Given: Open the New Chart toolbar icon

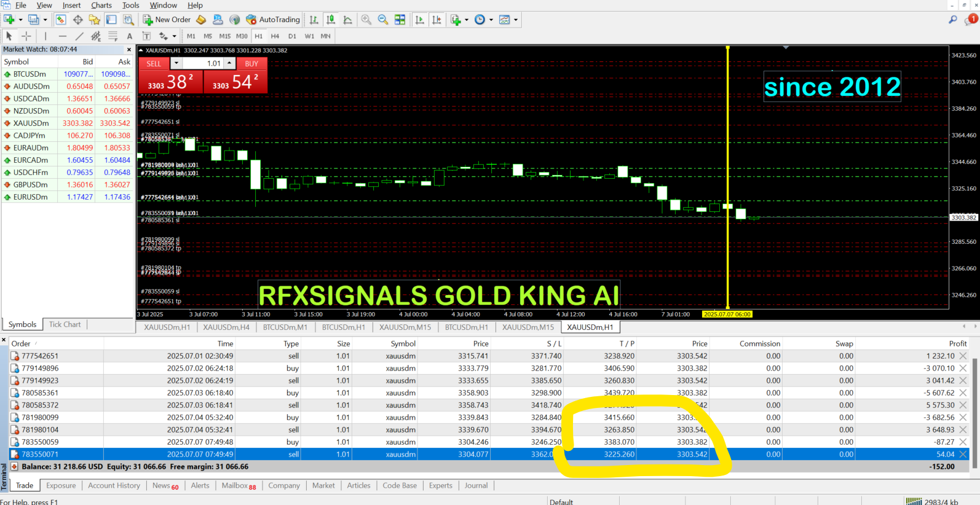Looking at the screenshot, I should [9, 20].
